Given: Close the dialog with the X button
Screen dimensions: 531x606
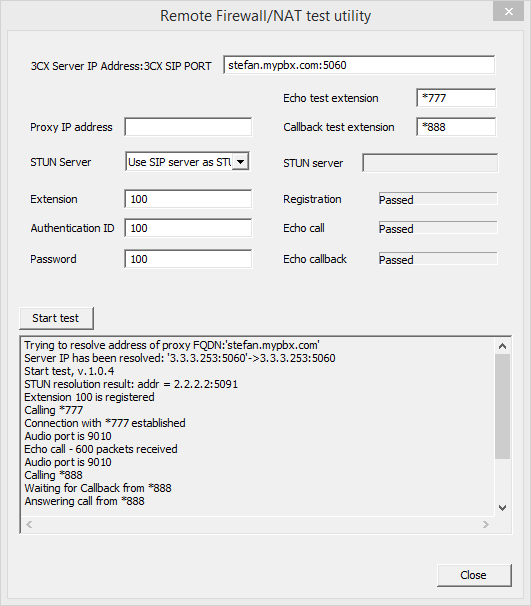Looking at the screenshot, I should pos(509,12).
